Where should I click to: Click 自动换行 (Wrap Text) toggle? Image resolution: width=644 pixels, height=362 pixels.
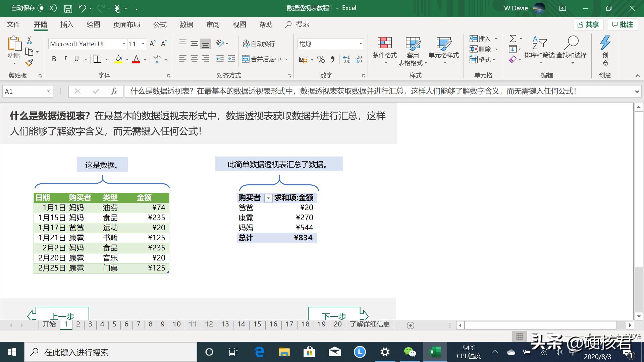click(260, 44)
